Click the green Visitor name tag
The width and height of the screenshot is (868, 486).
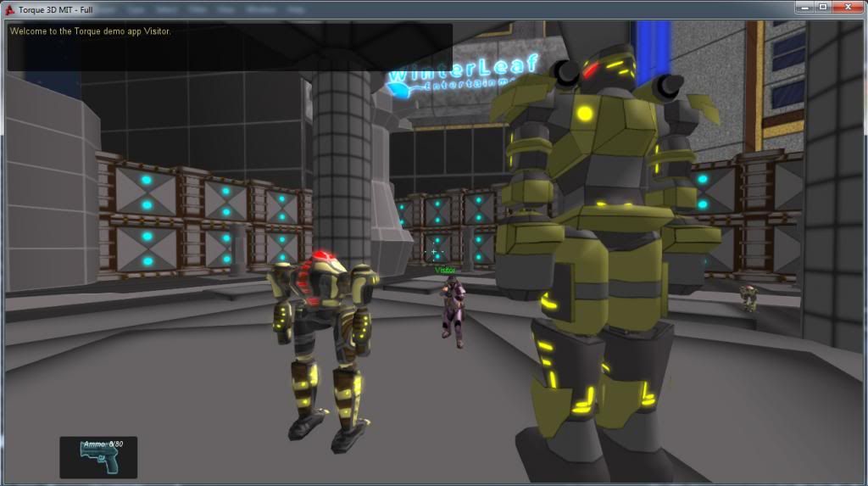pos(445,271)
